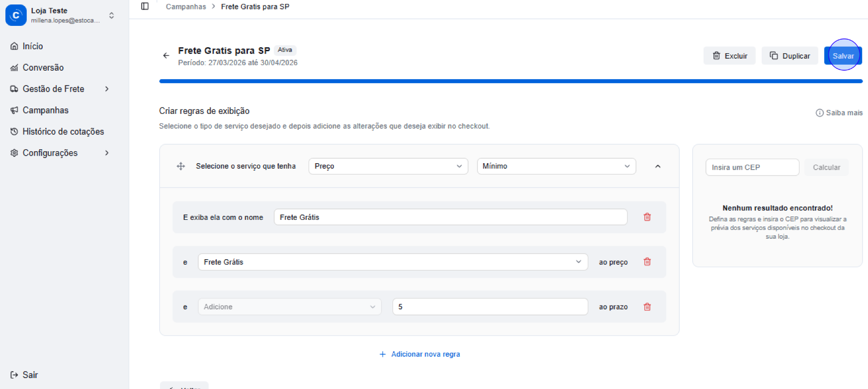The height and width of the screenshot is (389, 868).
Task: Open the Frete Grátis price dropdown
Action: click(x=392, y=262)
